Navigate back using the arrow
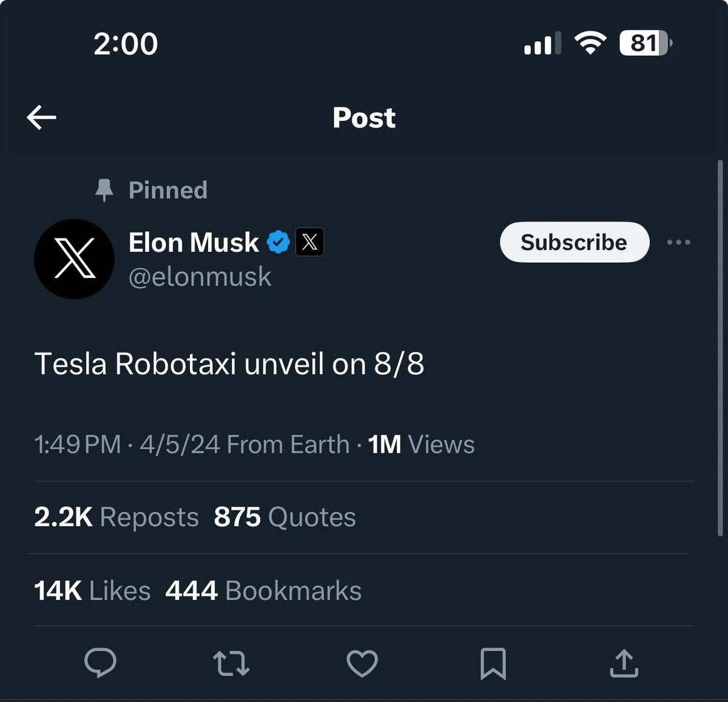This screenshot has height=702, width=728. 41,117
